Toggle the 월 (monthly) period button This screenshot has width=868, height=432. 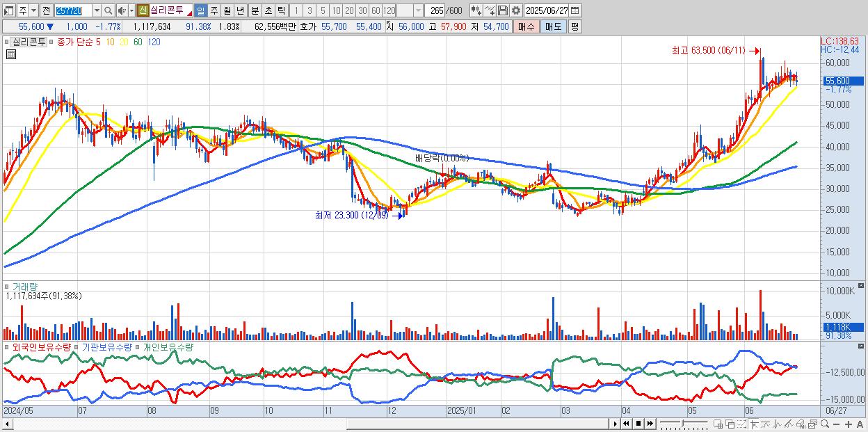[227, 10]
